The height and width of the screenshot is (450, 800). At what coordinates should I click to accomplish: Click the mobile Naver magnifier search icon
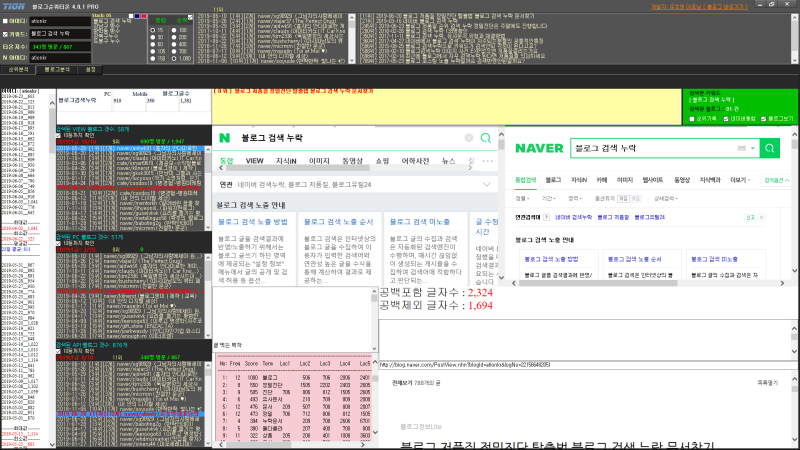point(486,138)
